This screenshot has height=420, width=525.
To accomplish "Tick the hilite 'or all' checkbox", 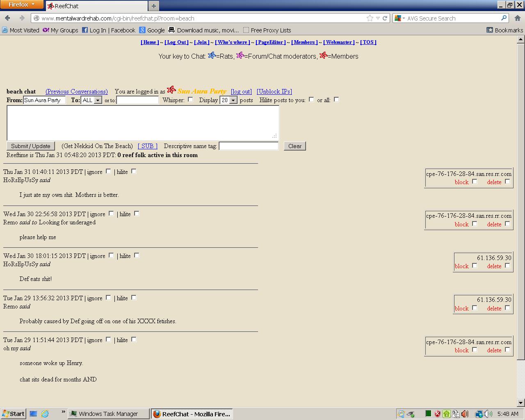I will click(336, 99).
